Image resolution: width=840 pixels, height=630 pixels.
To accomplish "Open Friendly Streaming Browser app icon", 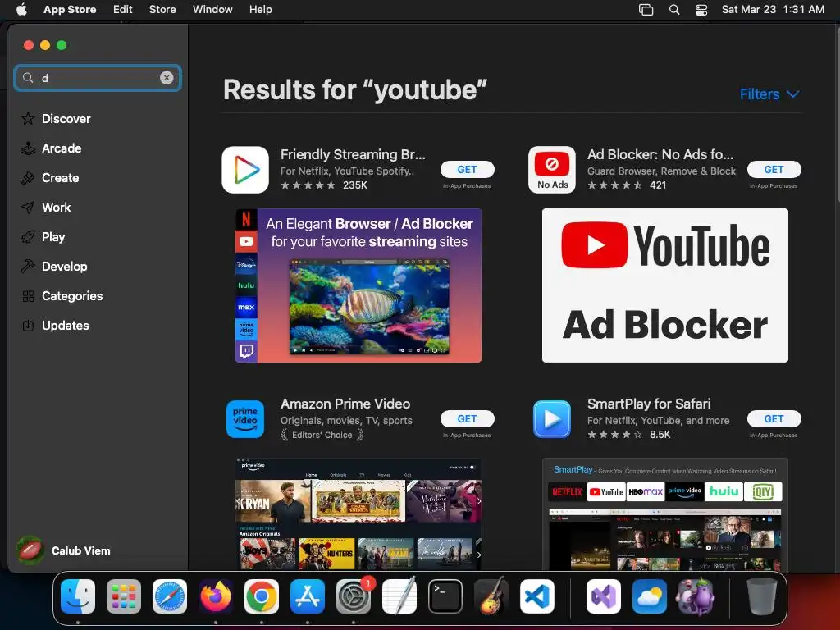I will tap(245, 170).
